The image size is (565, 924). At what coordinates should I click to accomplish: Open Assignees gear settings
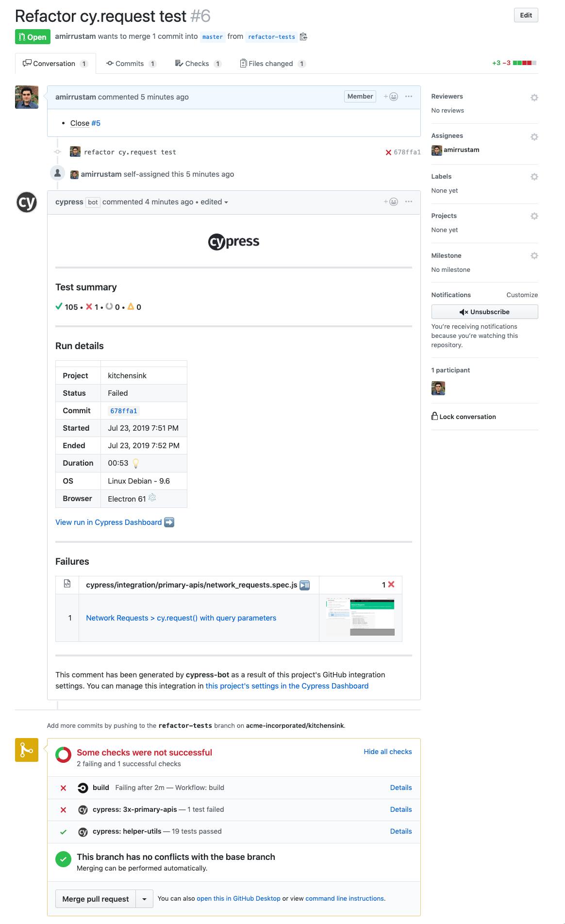[534, 137]
